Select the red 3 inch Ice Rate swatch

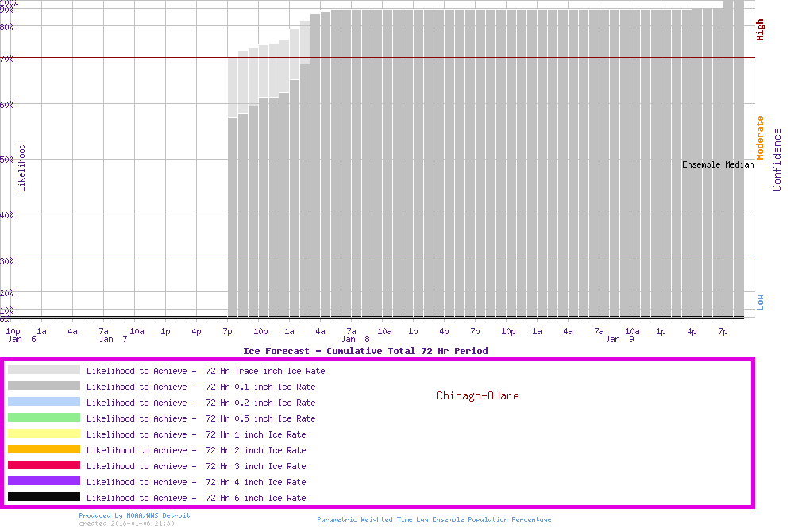(x=44, y=465)
